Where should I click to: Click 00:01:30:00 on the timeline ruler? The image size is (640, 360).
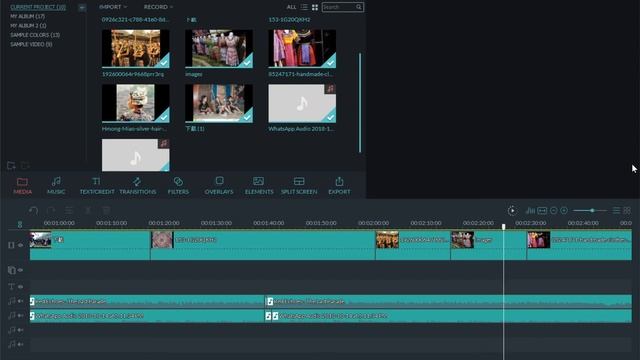point(216,223)
